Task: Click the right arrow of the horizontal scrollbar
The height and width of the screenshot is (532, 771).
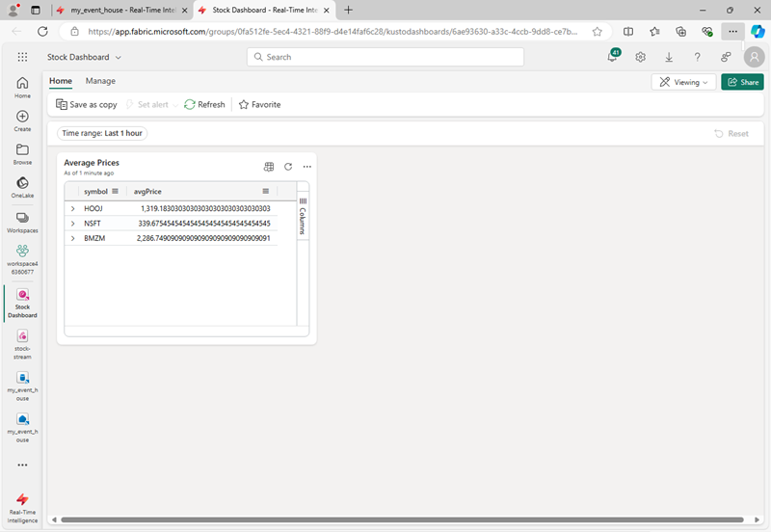Action: coord(757,519)
